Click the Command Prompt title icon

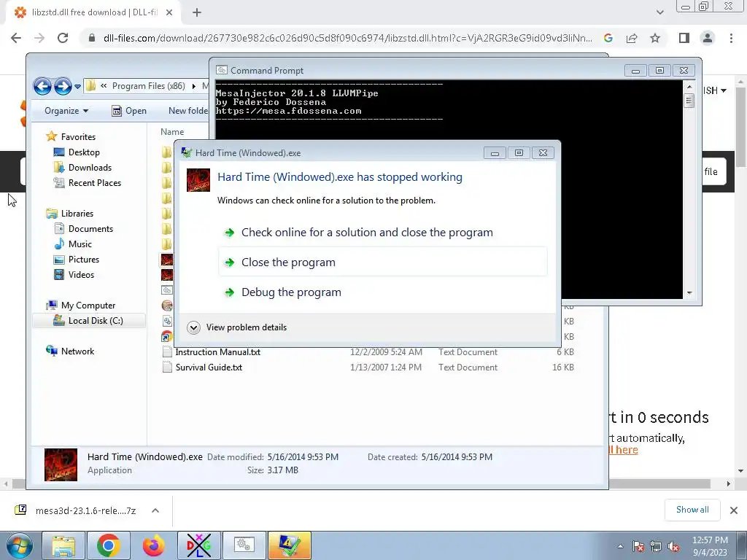[x=222, y=70]
